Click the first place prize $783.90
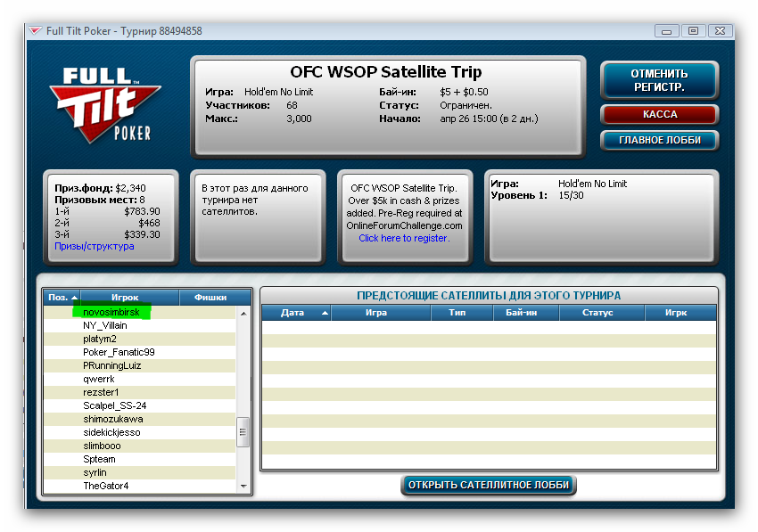 point(142,211)
